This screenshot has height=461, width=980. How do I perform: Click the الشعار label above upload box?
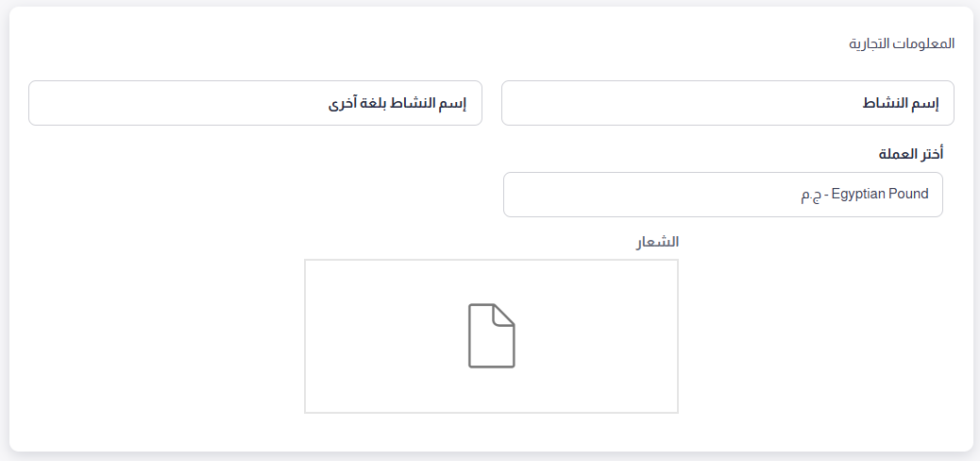click(x=657, y=242)
